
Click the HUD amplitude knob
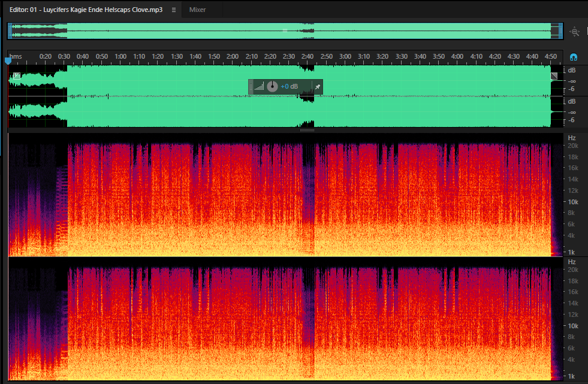coord(272,86)
